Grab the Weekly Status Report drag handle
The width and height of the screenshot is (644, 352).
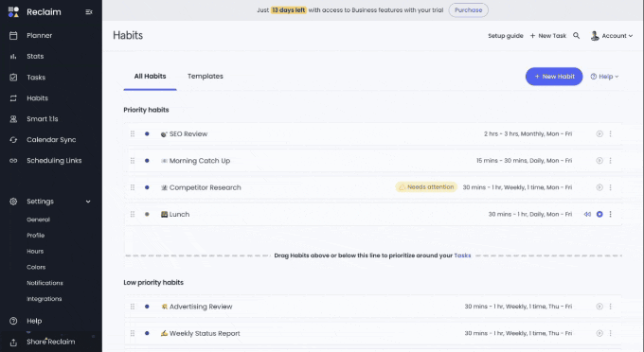click(x=133, y=333)
